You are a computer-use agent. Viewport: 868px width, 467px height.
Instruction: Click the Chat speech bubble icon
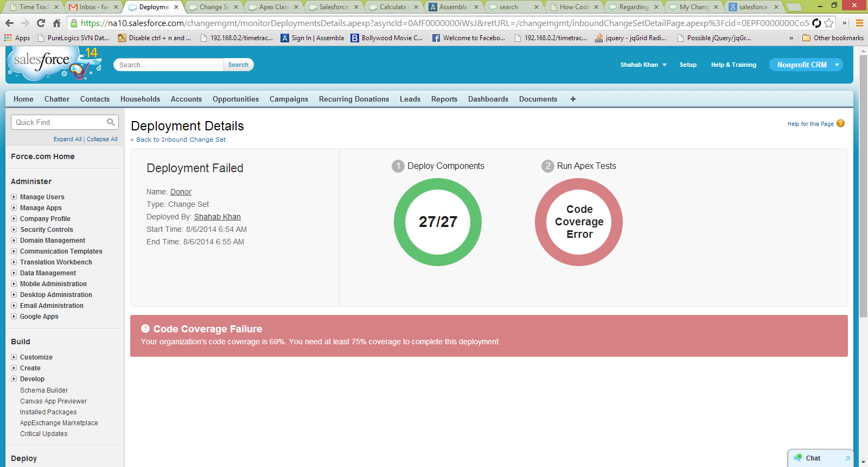click(x=798, y=458)
